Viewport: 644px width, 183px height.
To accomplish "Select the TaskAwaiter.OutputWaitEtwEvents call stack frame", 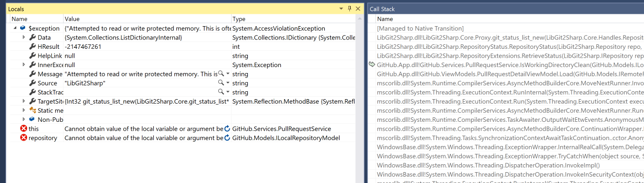I will (x=510, y=119).
